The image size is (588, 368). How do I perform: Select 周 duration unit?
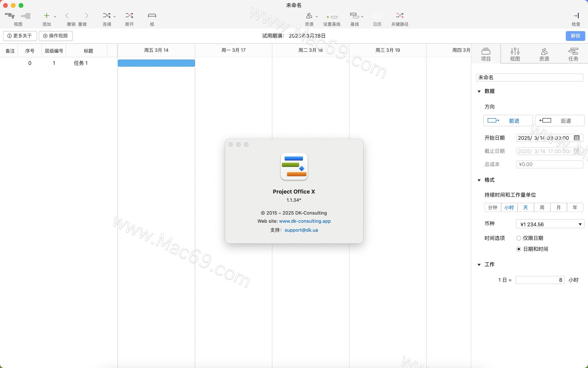[x=542, y=208]
